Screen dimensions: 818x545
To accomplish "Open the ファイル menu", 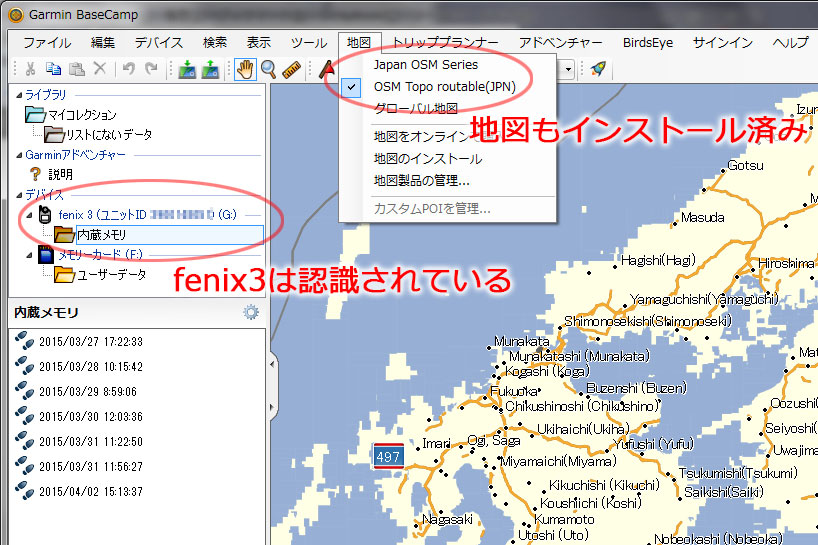I will (x=47, y=43).
